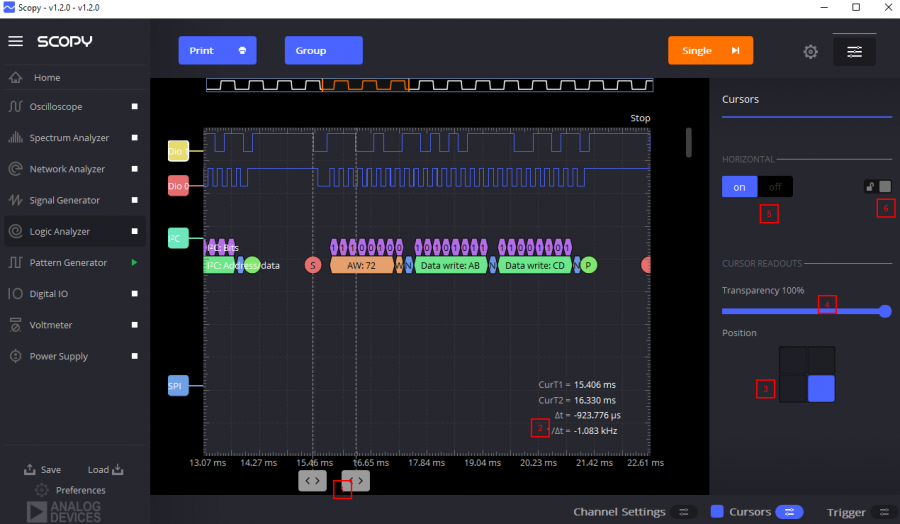900x524 pixels.
Task: Toggle the Power Supply run square
Action: (x=134, y=356)
